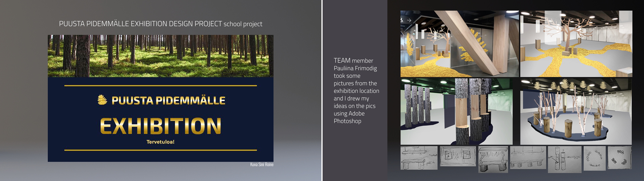Click the upper gold divider line

(161, 86)
